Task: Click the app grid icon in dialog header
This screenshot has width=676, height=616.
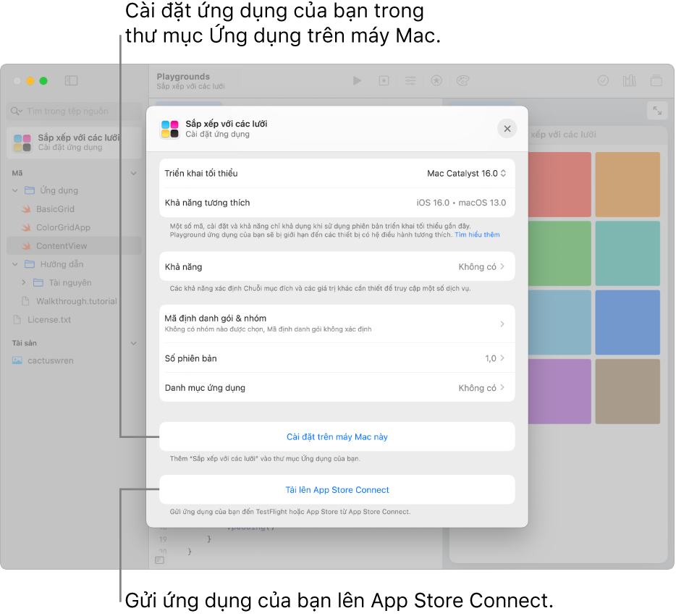Action: (x=170, y=129)
